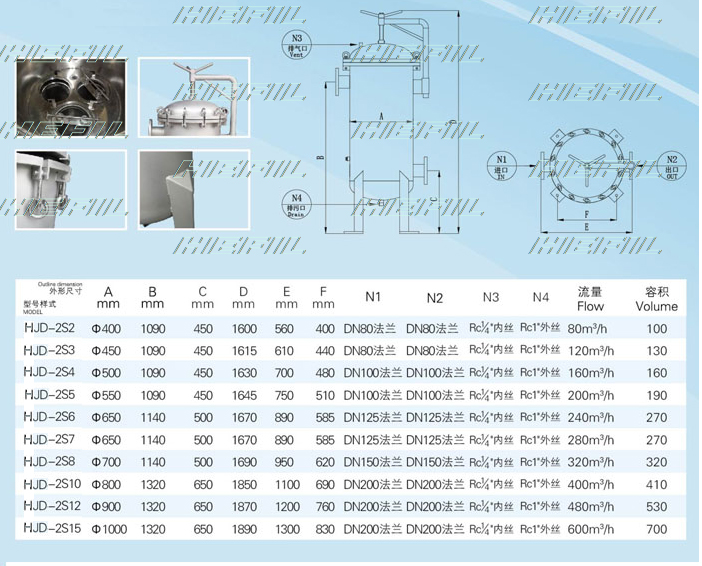The width and height of the screenshot is (702, 566).
Task: Open the swing bolt clamp close-up photo
Action: [70, 189]
